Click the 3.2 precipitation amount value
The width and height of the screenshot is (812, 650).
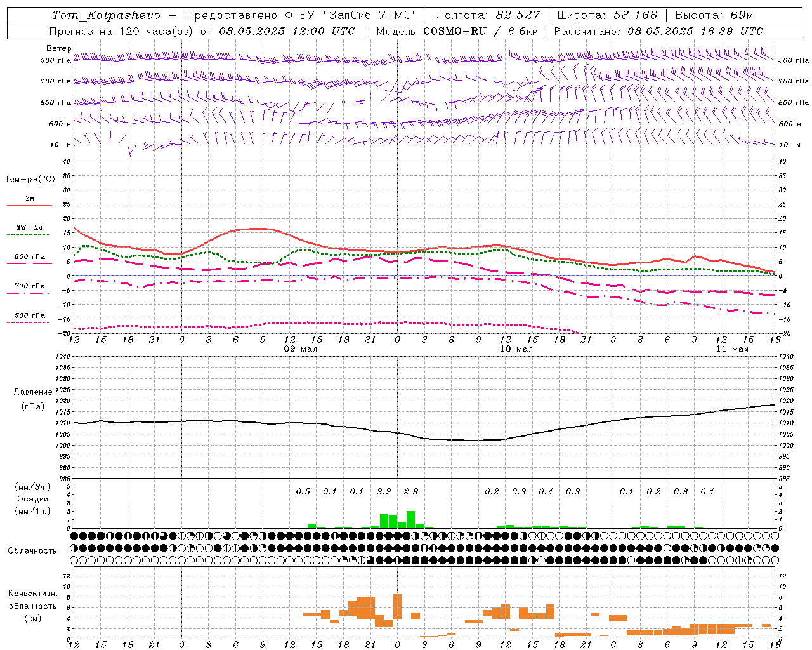[x=384, y=491]
